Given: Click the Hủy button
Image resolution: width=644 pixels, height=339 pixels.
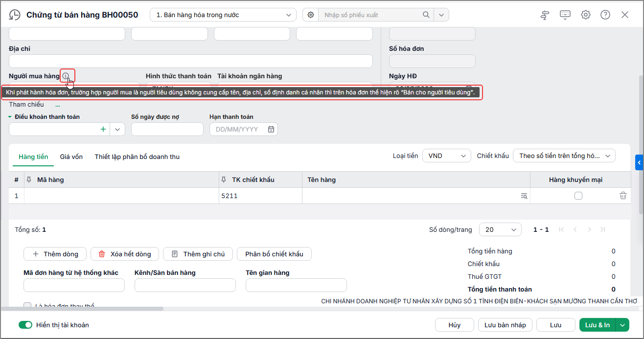Looking at the screenshot, I should point(455,325).
